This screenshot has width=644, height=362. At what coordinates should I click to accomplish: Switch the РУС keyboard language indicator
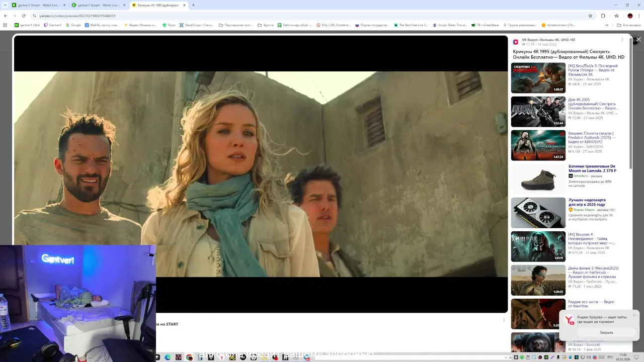(x=610, y=357)
